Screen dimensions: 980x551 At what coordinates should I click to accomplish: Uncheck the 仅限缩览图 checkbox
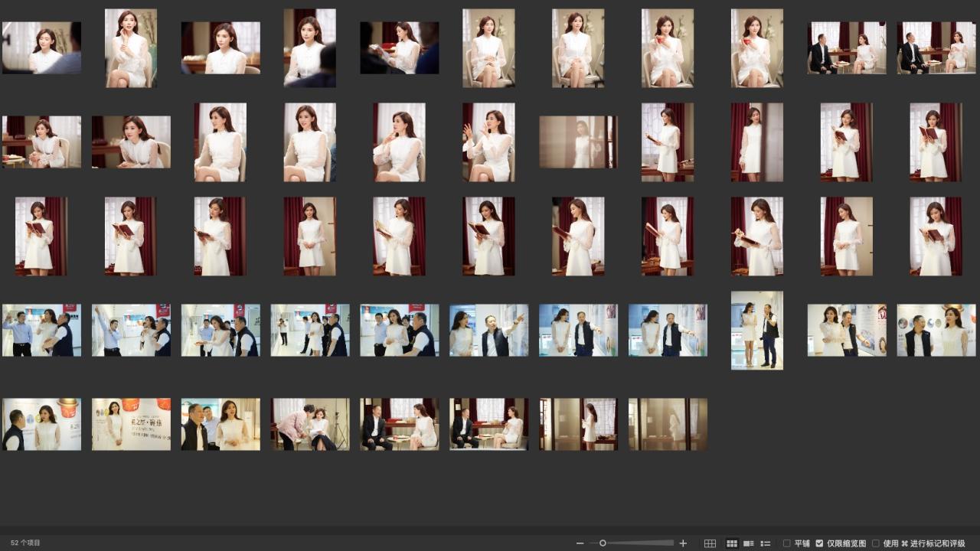pyautogui.click(x=819, y=543)
